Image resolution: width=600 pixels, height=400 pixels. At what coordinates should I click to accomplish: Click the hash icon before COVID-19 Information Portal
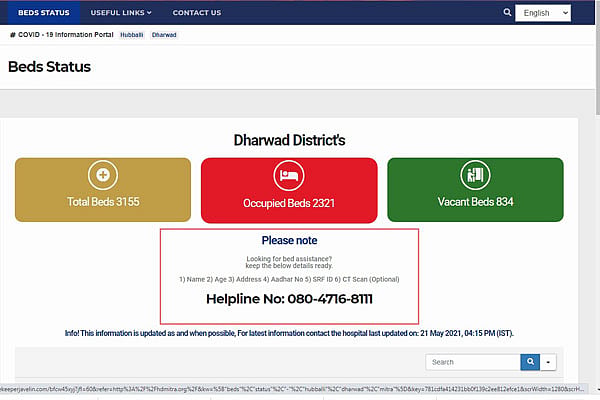click(x=13, y=35)
